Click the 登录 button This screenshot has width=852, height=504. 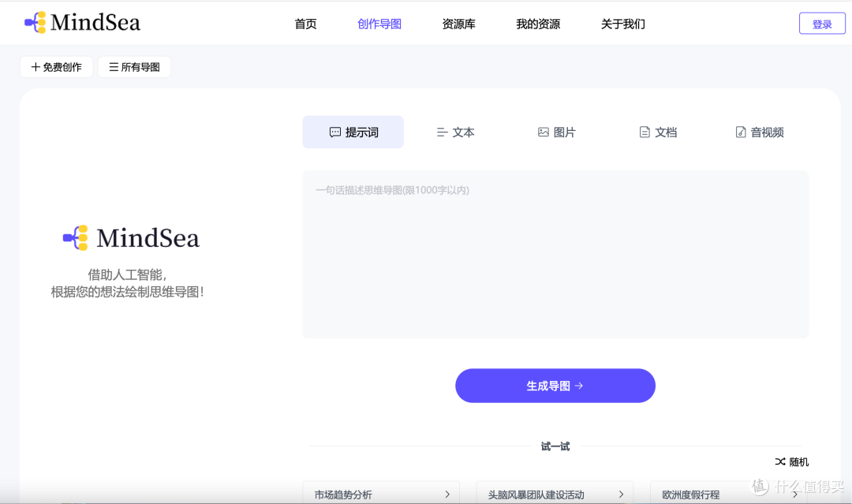point(822,24)
